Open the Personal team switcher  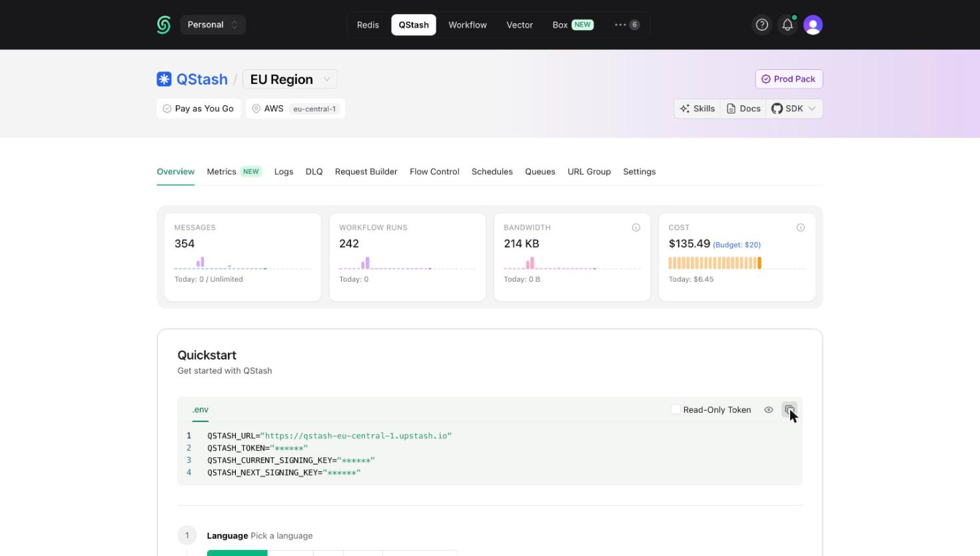[213, 25]
